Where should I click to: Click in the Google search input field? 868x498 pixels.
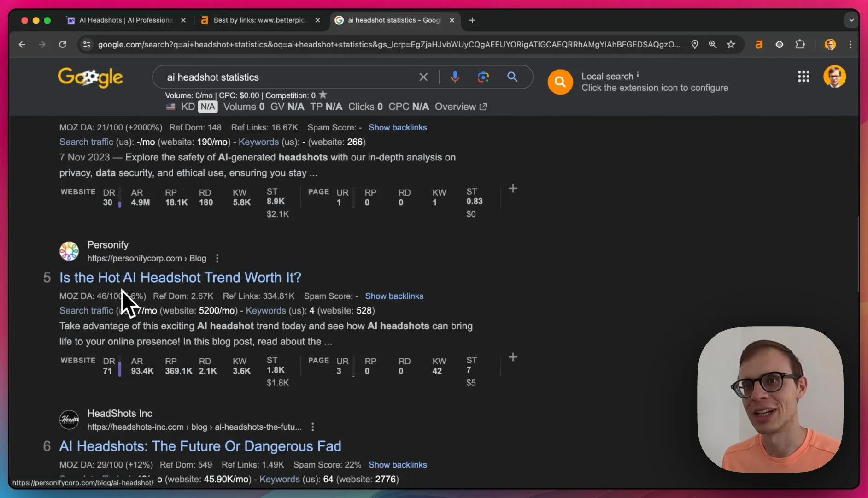click(x=290, y=77)
